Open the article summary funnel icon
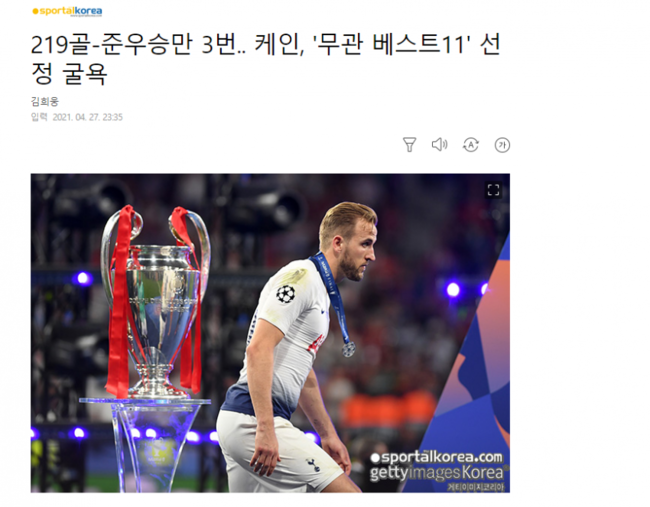The height and width of the screenshot is (507, 650). pyautogui.click(x=409, y=145)
